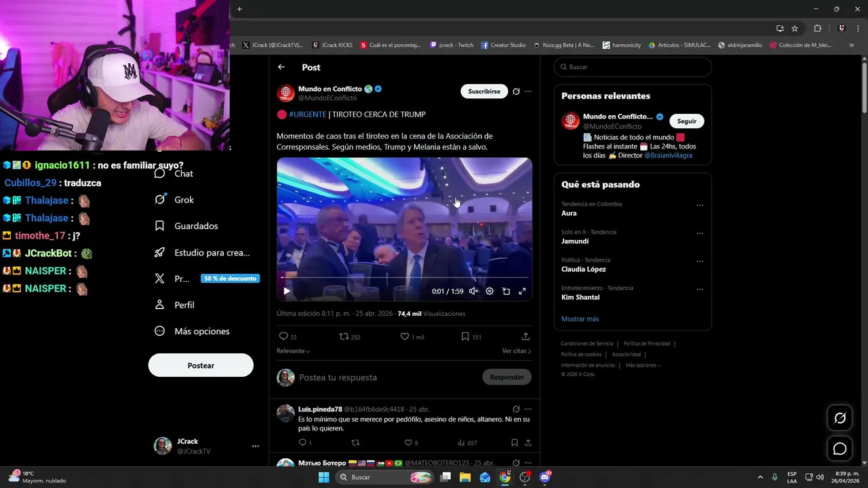The image size is (868, 488).
Task: Open Perfil in the sidebar
Action: 175,305
